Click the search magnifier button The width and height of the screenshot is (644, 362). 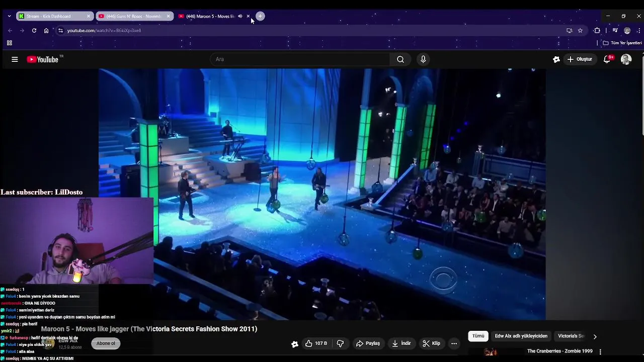400,59
